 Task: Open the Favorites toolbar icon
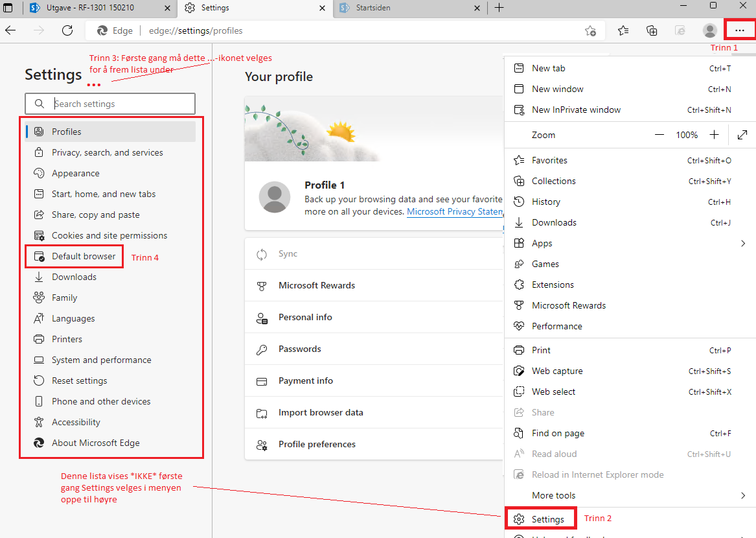[x=623, y=31]
